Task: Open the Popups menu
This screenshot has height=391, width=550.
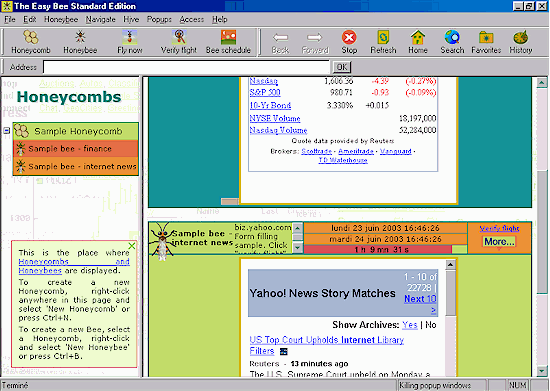Action: point(159,20)
